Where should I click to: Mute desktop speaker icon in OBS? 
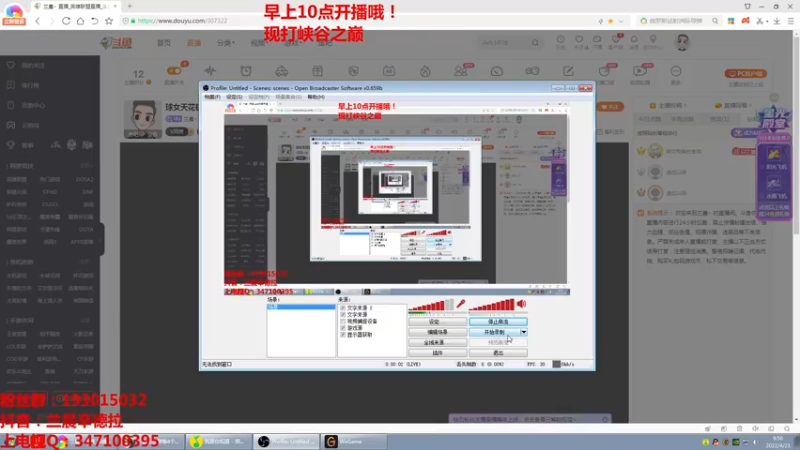coord(521,304)
